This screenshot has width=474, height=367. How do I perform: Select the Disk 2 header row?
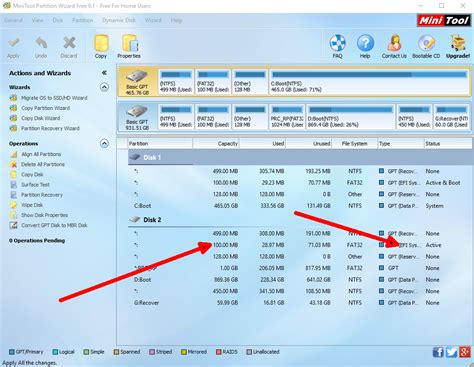pos(300,220)
